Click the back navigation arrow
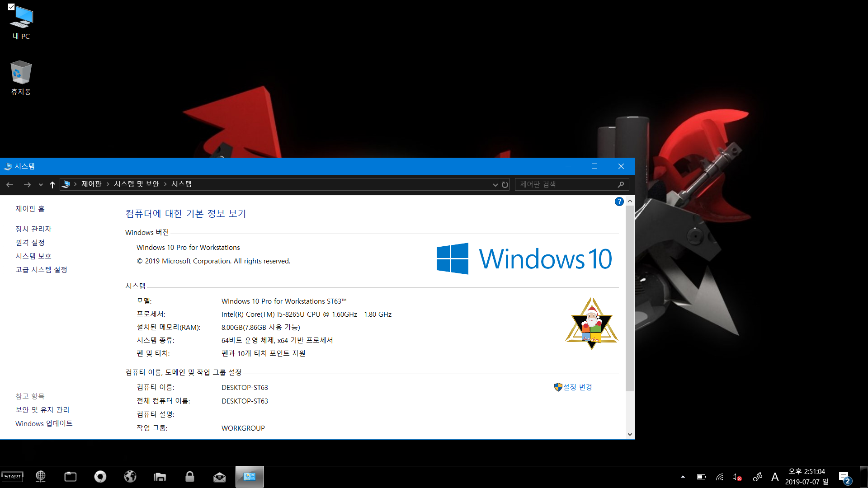 (x=10, y=184)
